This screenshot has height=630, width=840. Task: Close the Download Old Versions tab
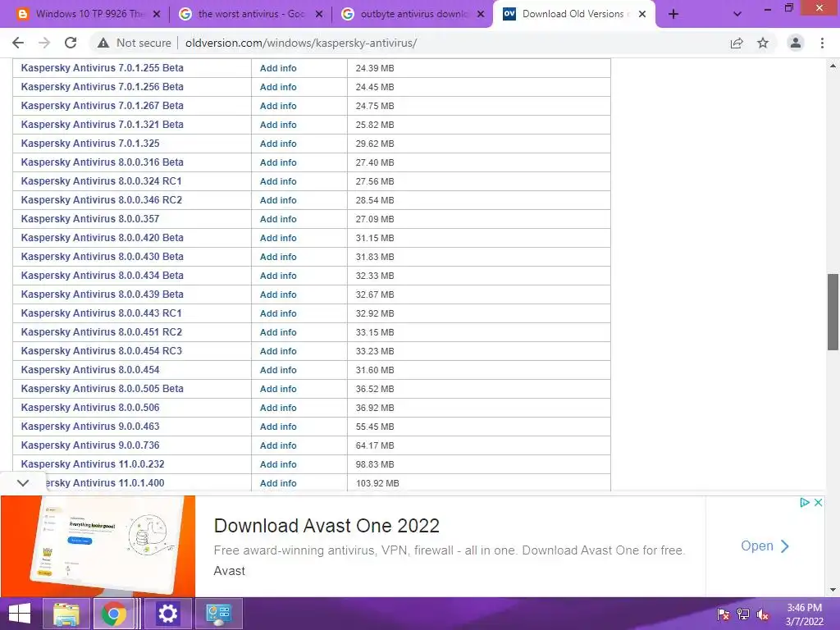(x=642, y=14)
